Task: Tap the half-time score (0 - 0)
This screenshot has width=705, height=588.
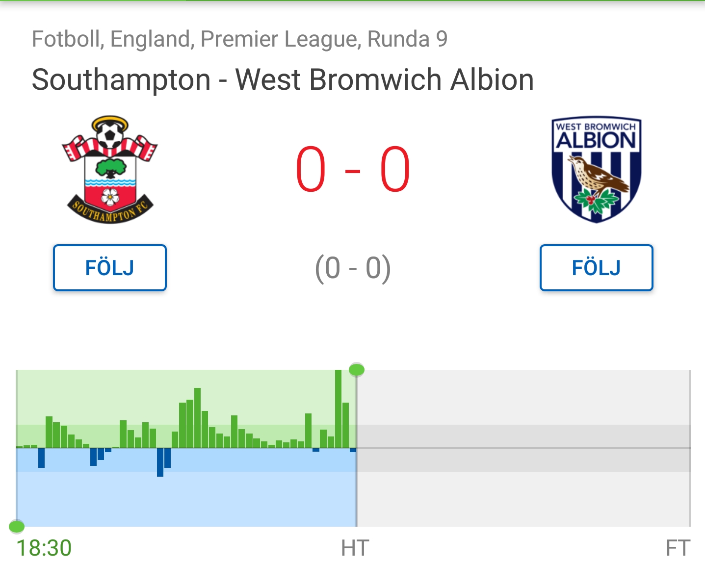Action: click(353, 268)
